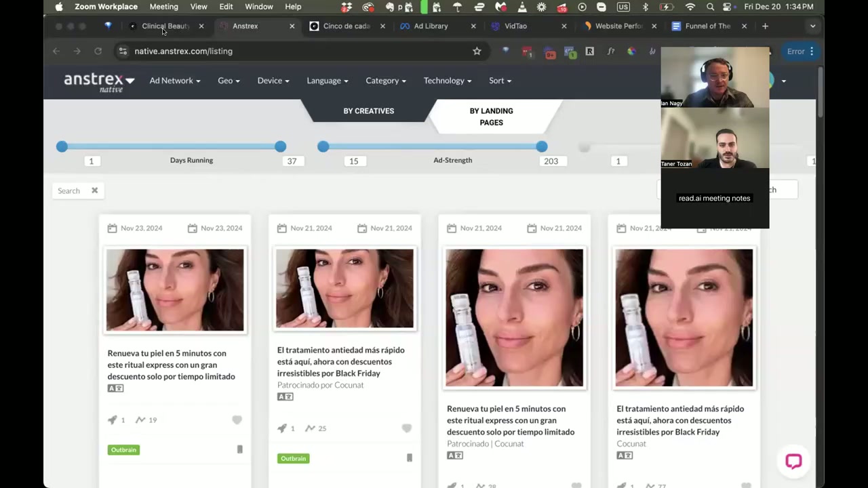Open the Chrome menu next to Error
This screenshot has height=488, width=868.
[x=812, y=51]
